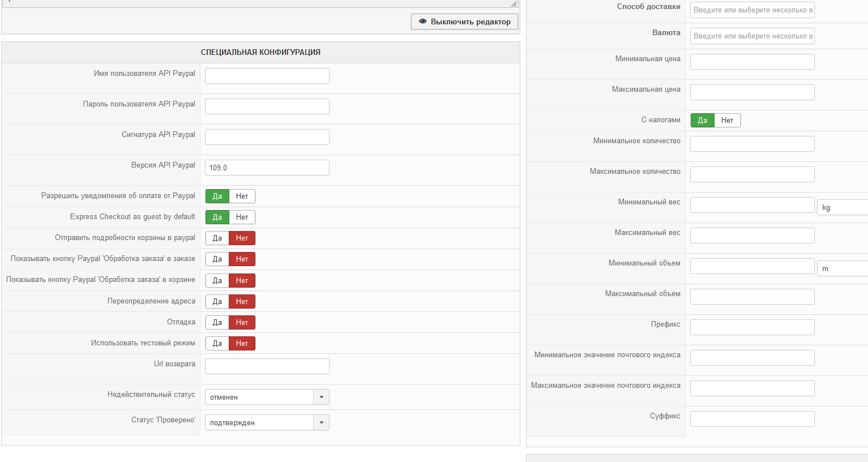Select Нет for Переопределение адреса
Screen dimensions: 868x462
pos(242,301)
